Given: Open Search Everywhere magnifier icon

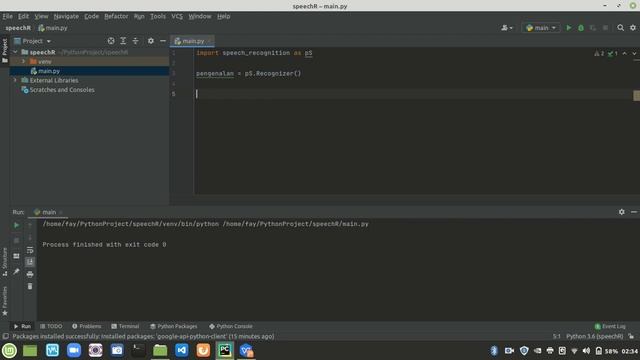Looking at the screenshot, I should tap(620, 28).
